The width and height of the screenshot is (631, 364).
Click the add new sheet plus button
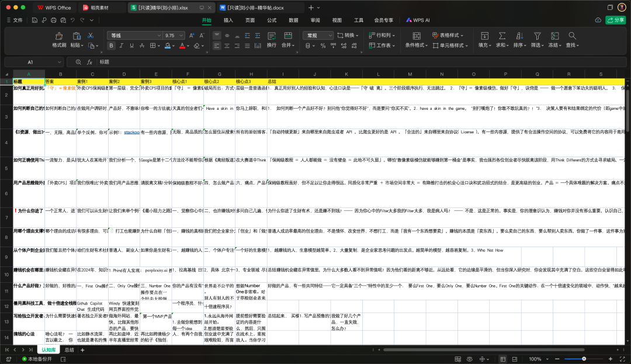(82, 350)
